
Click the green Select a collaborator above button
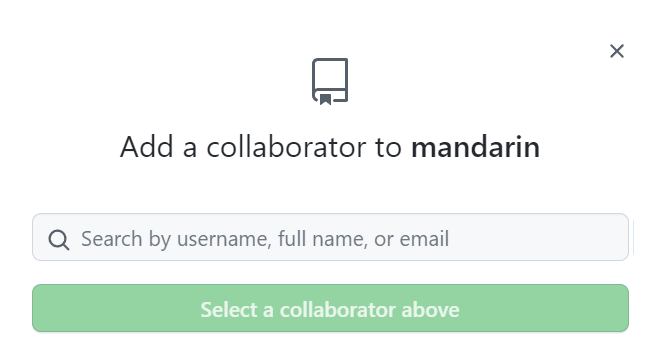(x=330, y=308)
